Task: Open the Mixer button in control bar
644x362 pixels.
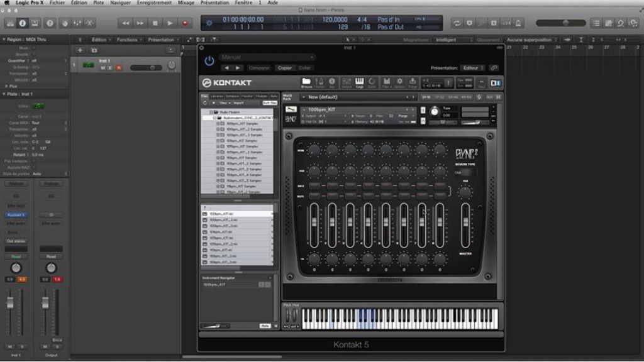Action: [x=77, y=23]
